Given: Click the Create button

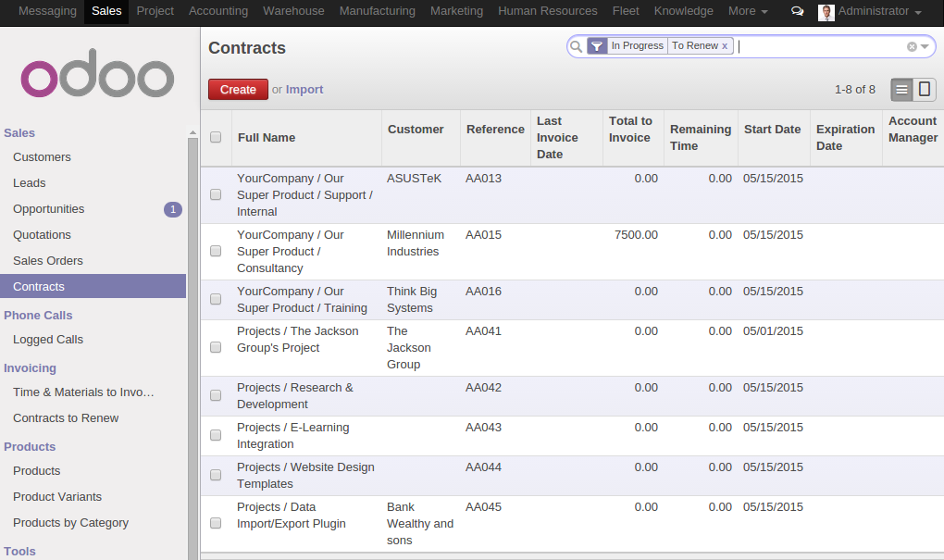Looking at the screenshot, I should tap(238, 90).
